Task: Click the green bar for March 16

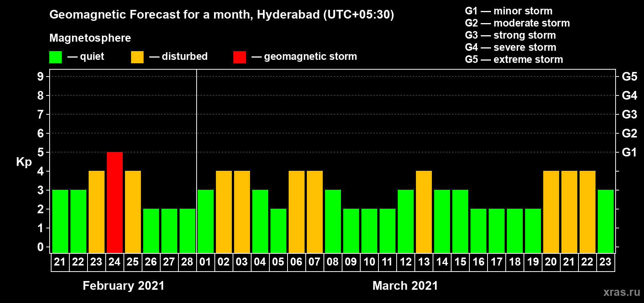Action: click(x=478, y=231)
